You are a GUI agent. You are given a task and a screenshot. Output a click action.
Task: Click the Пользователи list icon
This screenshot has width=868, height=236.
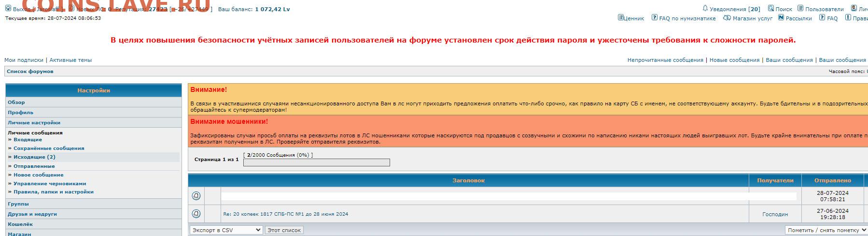(800, 8)
